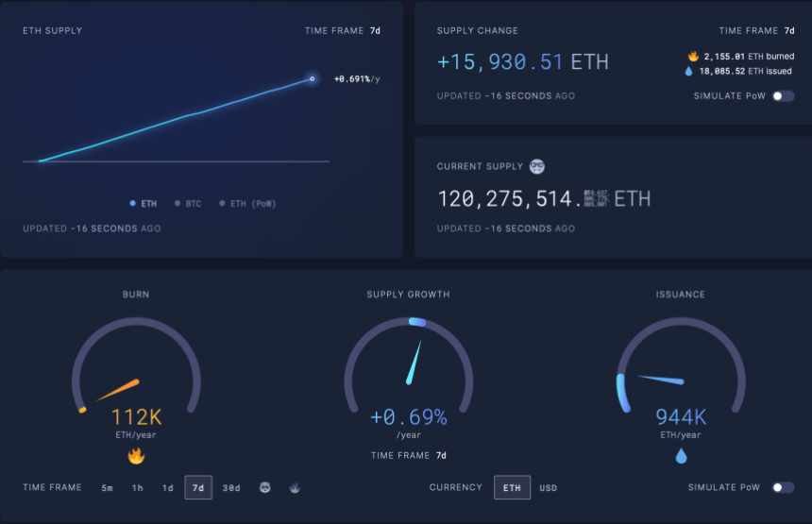Screen dimensions: 812x524
Task: Click the glowing endpoint marker on the supply chart
Action: [312, 79]
